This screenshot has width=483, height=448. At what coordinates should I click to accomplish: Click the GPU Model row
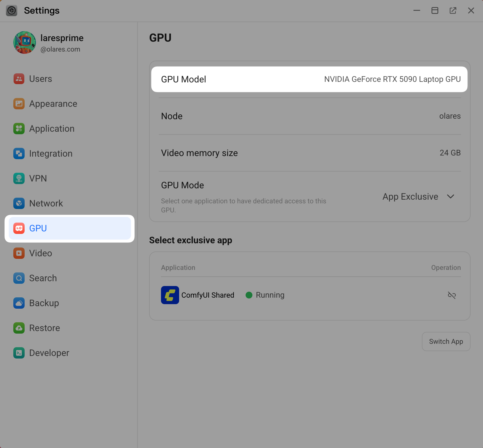pyautogui.click(x=309, y=79)
